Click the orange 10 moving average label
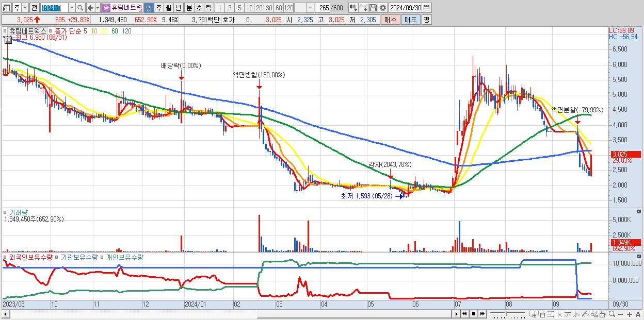The width and height of the screenshot is (644, 320). click(x=94, y=31)
